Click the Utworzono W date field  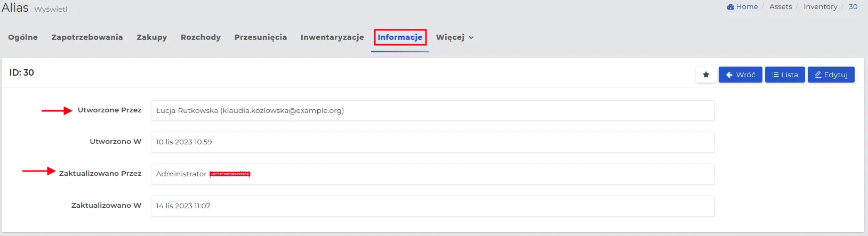point(432,142)
